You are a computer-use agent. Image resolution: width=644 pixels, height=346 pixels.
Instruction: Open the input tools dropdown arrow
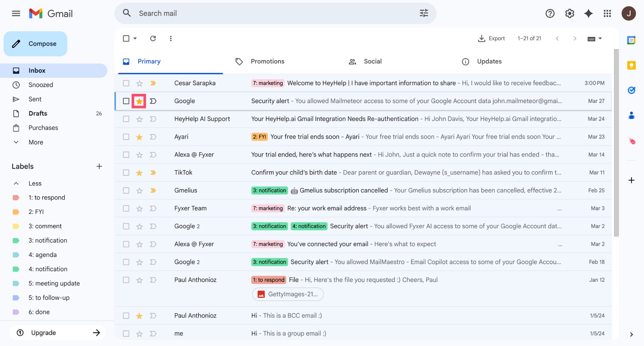pyautogui.click(x=600, y=39)
